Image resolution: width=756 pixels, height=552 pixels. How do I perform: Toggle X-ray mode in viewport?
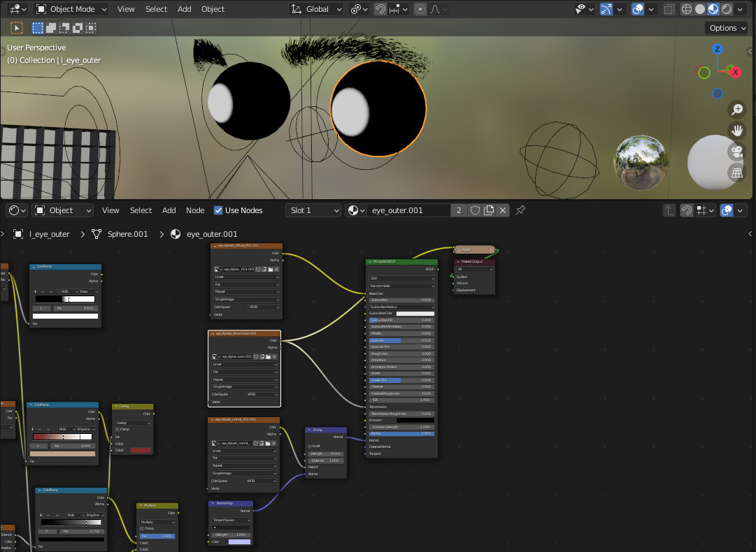pos(669,9)
